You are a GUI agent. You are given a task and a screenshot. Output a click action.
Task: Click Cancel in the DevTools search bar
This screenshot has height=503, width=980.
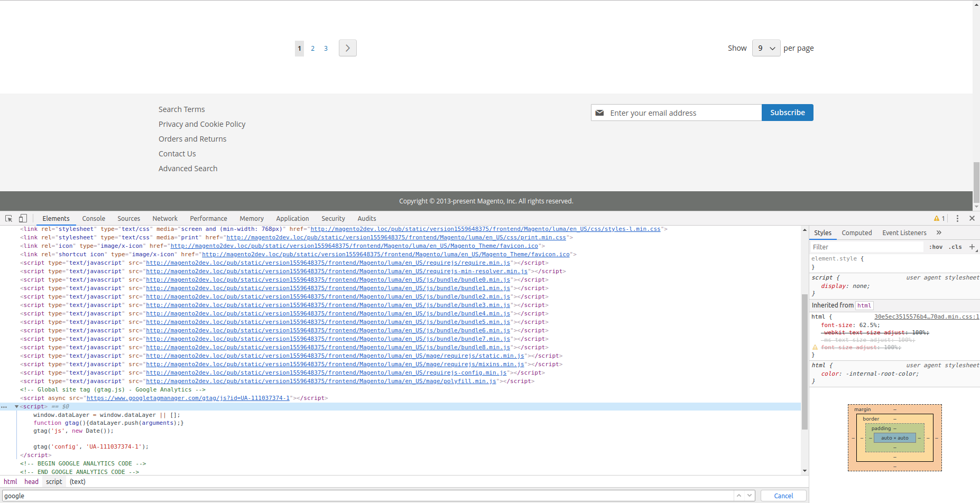pos(783,495)
